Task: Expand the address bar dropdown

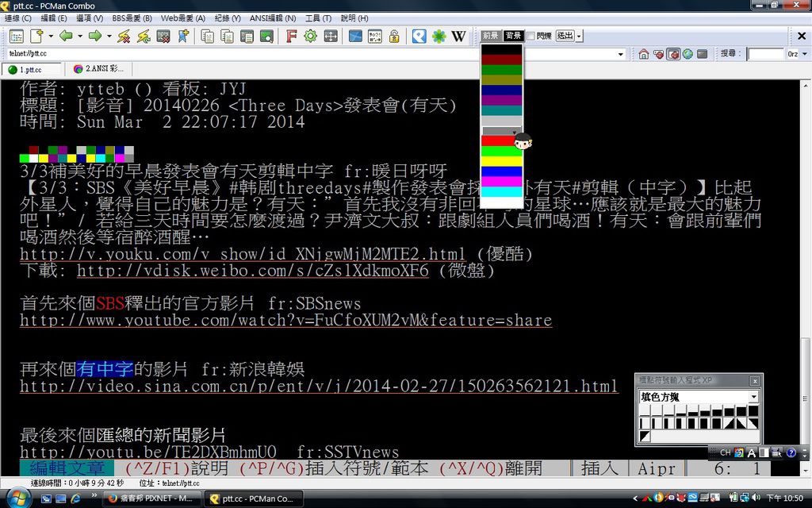Action: click(620, 54)
